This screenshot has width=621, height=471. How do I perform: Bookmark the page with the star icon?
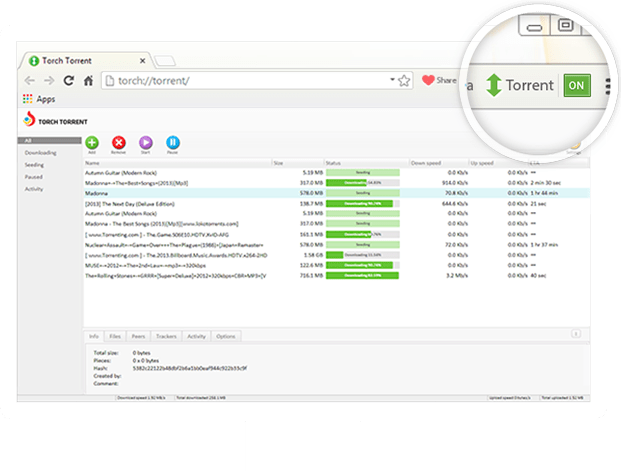404,81
